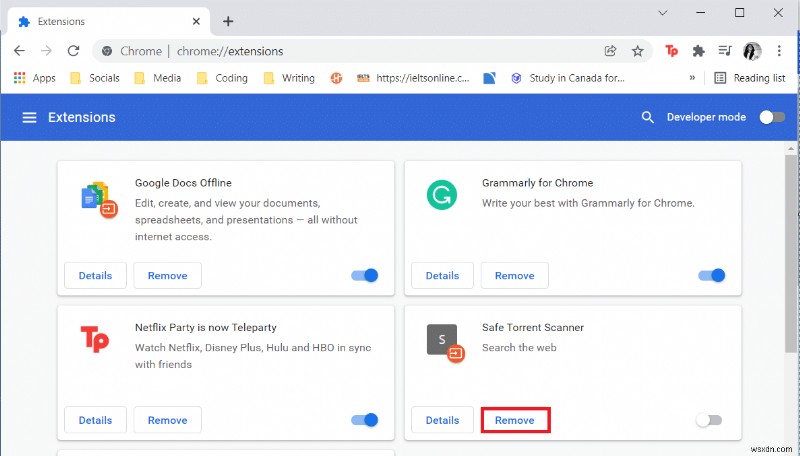Screen dimensions: 800x456
Task: Disable Grammarly for Chrome extension
Action: [x=712, y=275]
